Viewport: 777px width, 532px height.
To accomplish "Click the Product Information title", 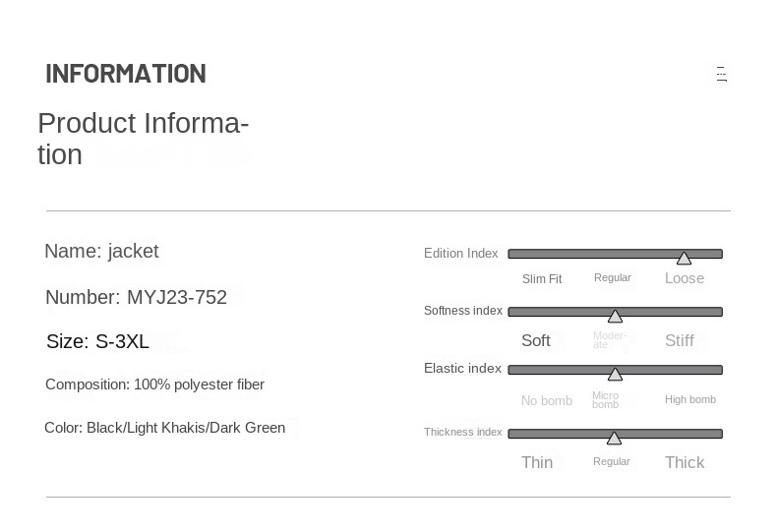I will (x=143, y=139).
